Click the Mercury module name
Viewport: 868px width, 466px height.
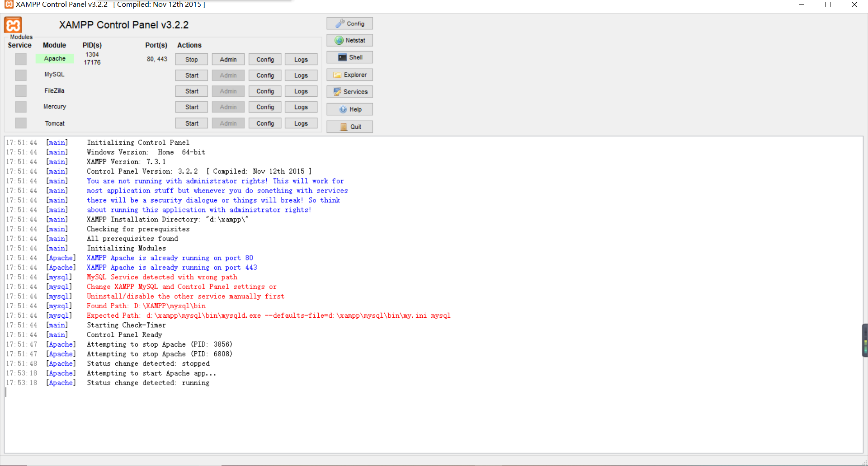click(55, 107)
